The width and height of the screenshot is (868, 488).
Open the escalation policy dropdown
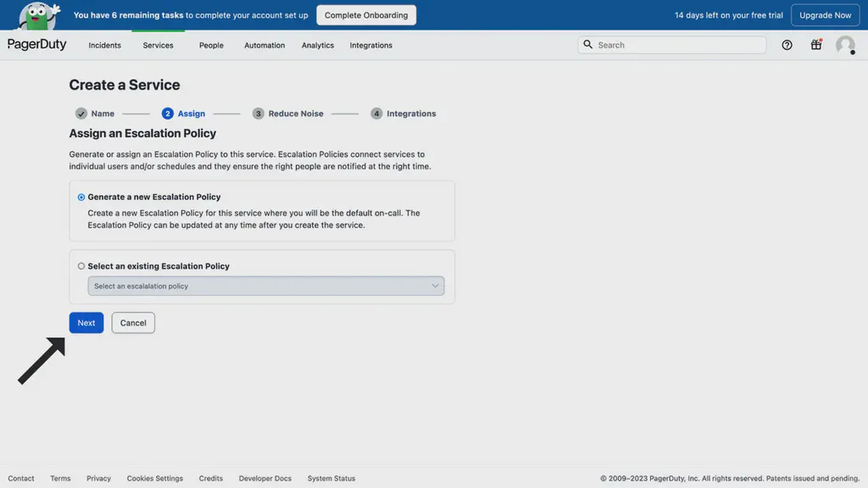(x=265, y=286)
